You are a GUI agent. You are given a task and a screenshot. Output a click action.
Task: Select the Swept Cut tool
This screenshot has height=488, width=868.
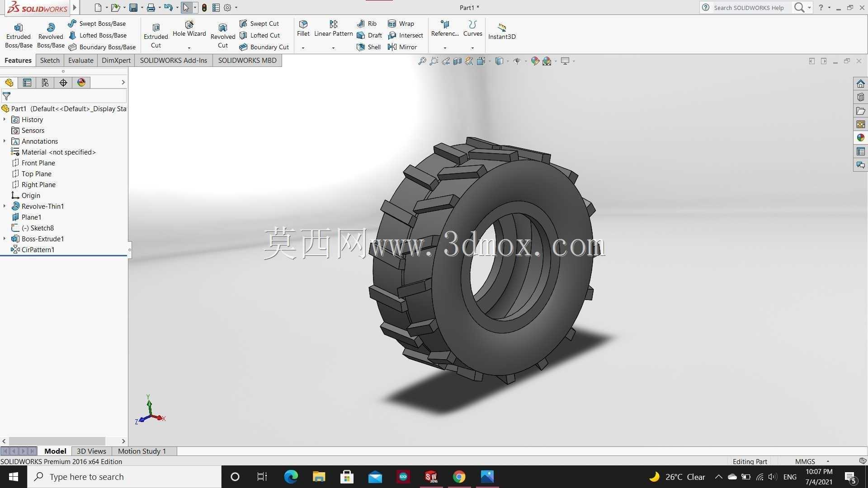pos(259,23)
